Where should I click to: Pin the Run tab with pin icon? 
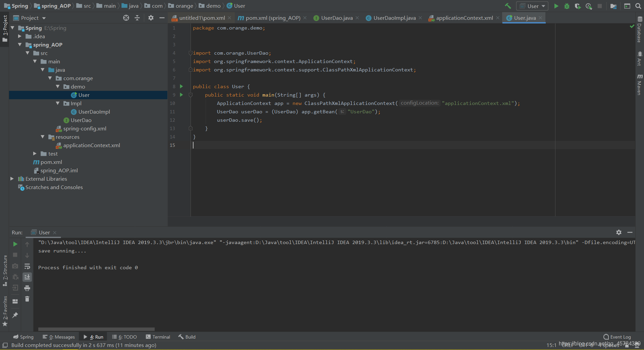pyautogui.click(x=15, y=315)
